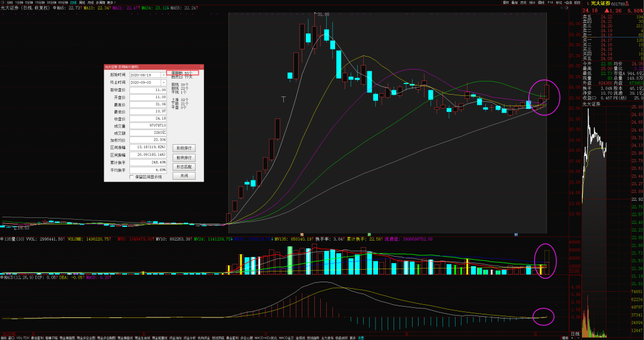The height and width of the screenshot is (340, 644).
Task: Select the 日线 daily period tab
Action: click(x=73, y=2)
